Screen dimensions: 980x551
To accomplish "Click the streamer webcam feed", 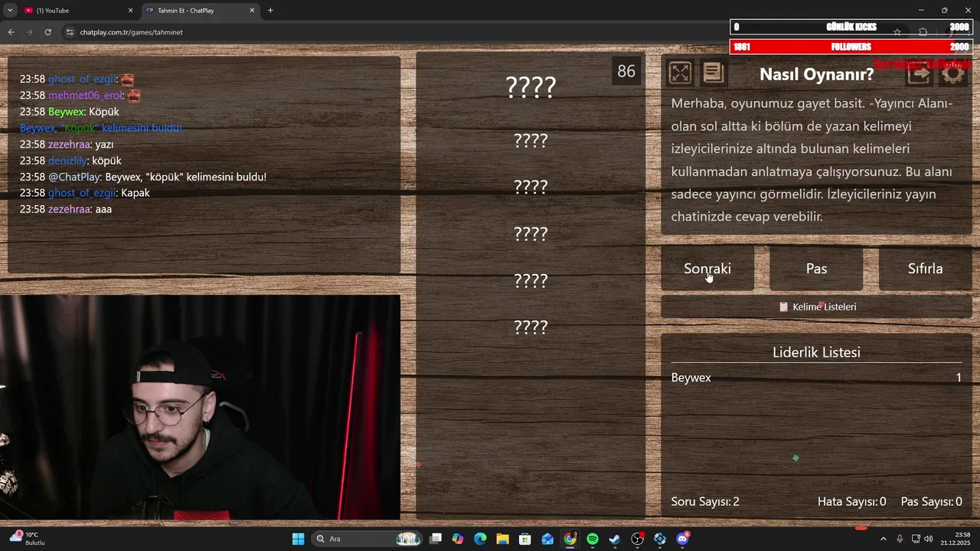I will click(x=200, y=408).
